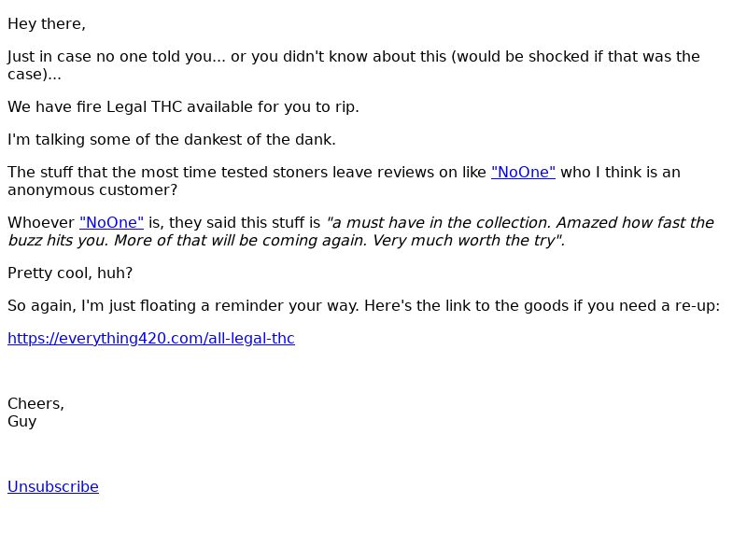Click the signature name "Guy"
This screenshot has width=747, height=560.
pyautogui.click(x=21, y=422)
